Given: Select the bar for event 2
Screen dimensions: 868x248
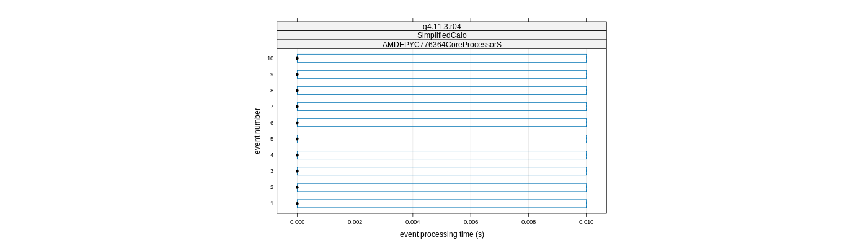Looking at the screenshot, I should pos(441,187).
